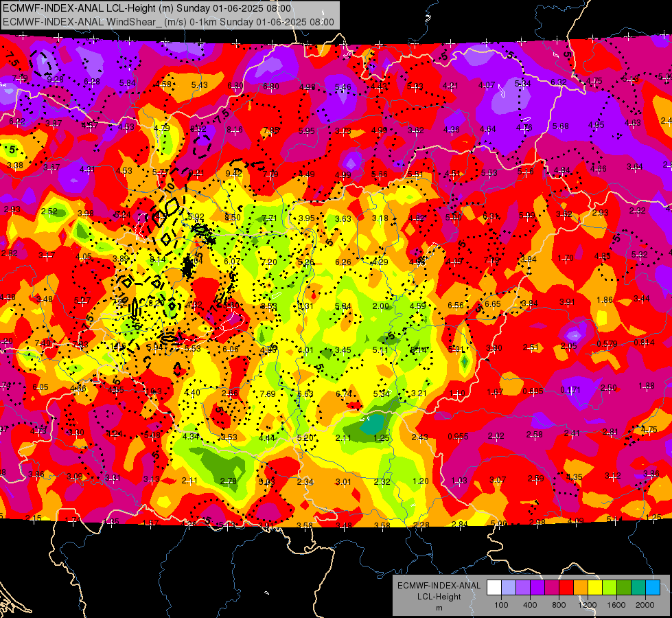Click the shear value 7.40
Image resolution: width=672 pixels, height=618 pixels.
(43, 343)
